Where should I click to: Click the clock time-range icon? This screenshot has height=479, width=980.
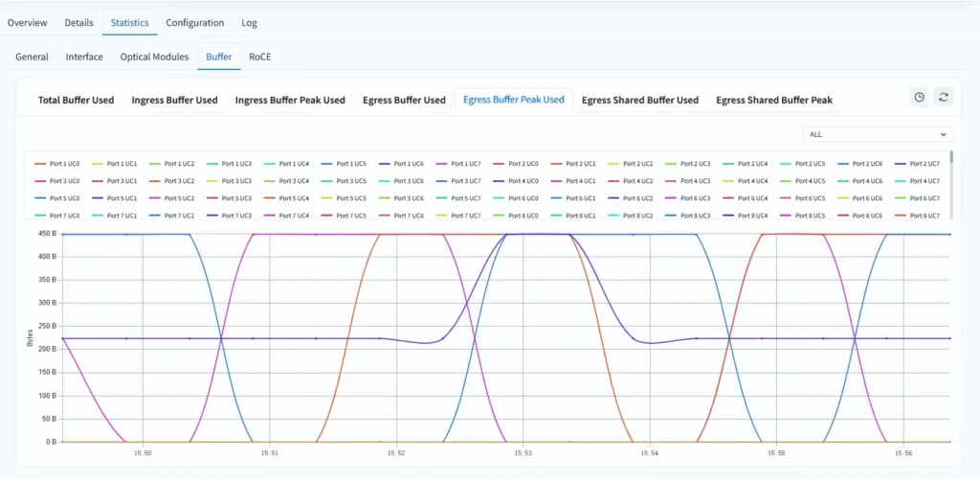[x=919, y=97]
